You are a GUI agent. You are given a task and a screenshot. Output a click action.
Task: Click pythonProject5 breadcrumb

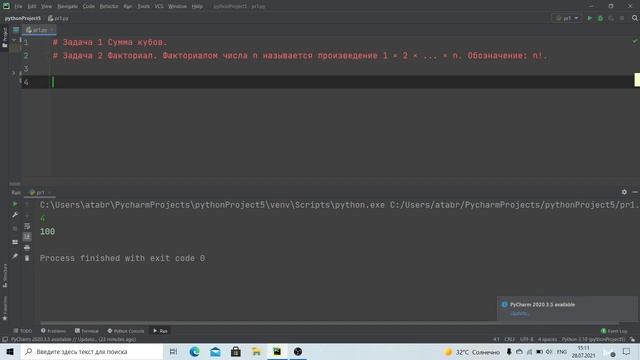tap(22, 18)
